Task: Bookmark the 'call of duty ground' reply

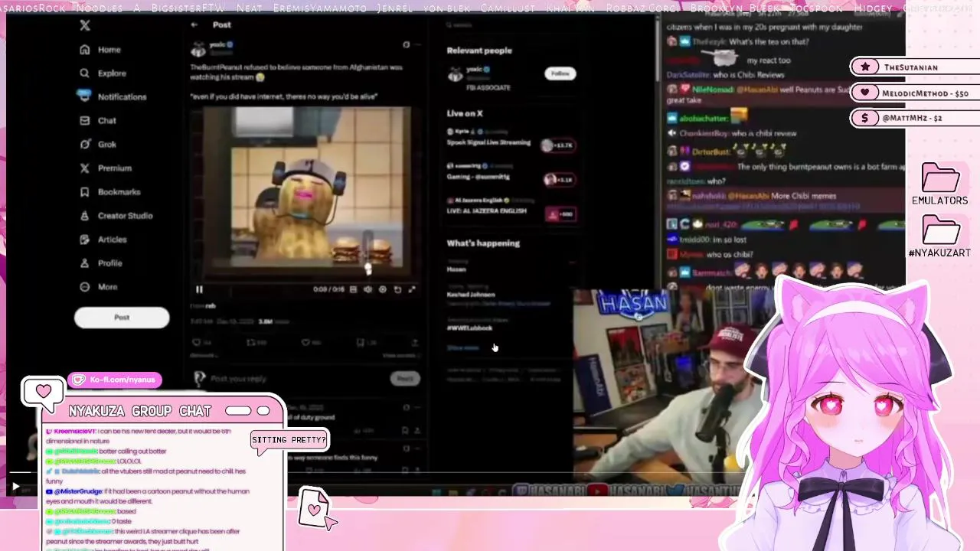Action: pos(405,431)
